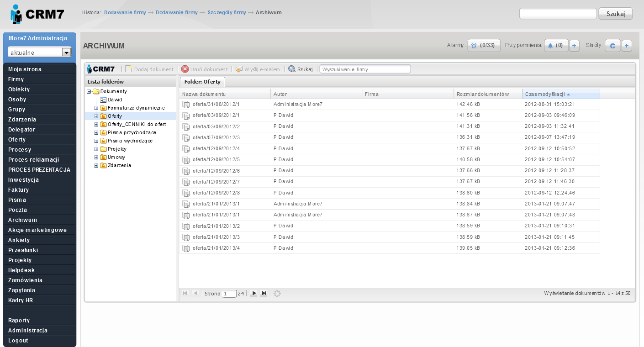Open Faktury in sidebar menu
Screen dimensions: 644x347
coord(40,190)
